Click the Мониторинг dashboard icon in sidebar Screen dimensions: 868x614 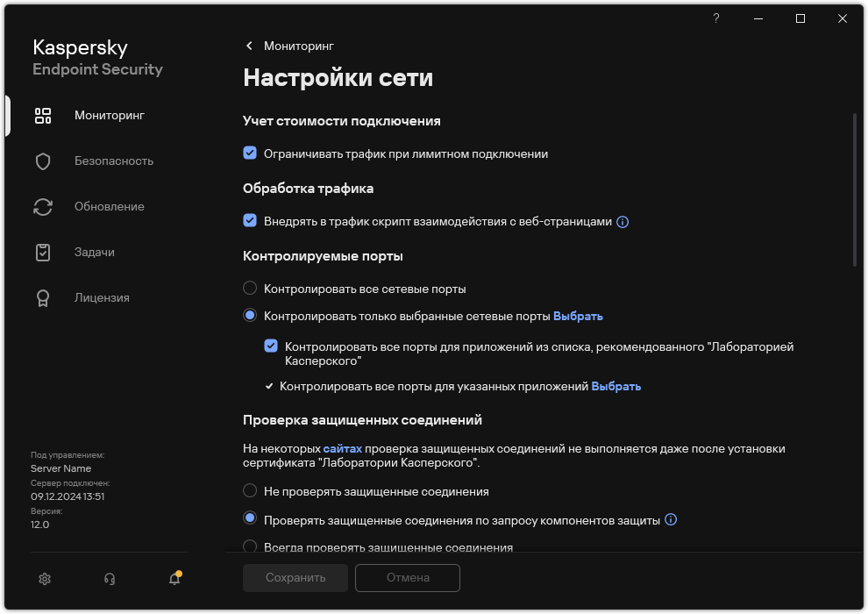[x=43, y=116]
